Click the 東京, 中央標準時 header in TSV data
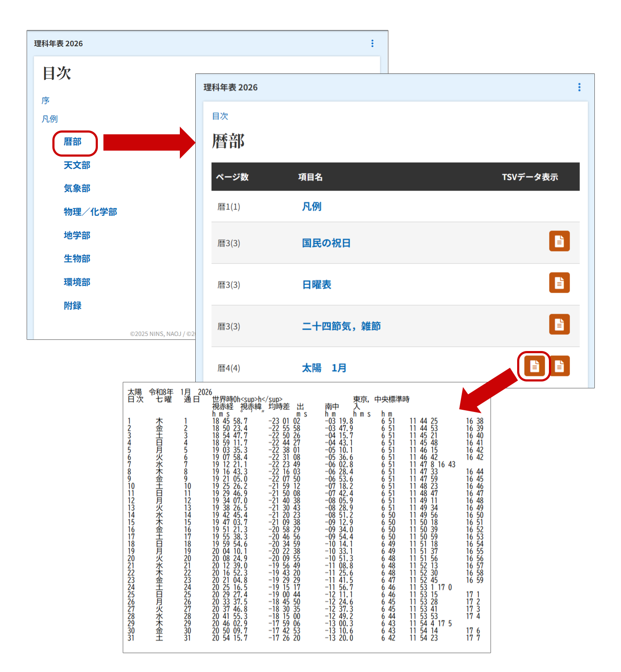The image size is (621, 672). pyautogui.click(x=381, y=400)
